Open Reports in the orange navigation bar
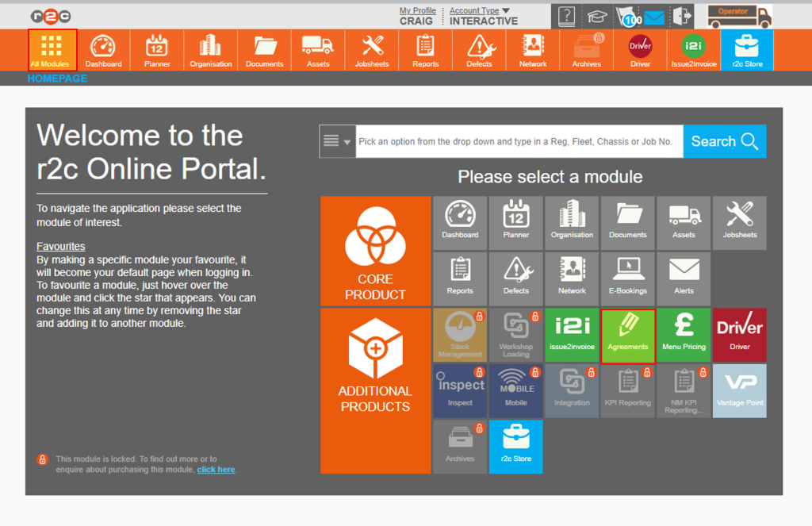 coord(426,50)
